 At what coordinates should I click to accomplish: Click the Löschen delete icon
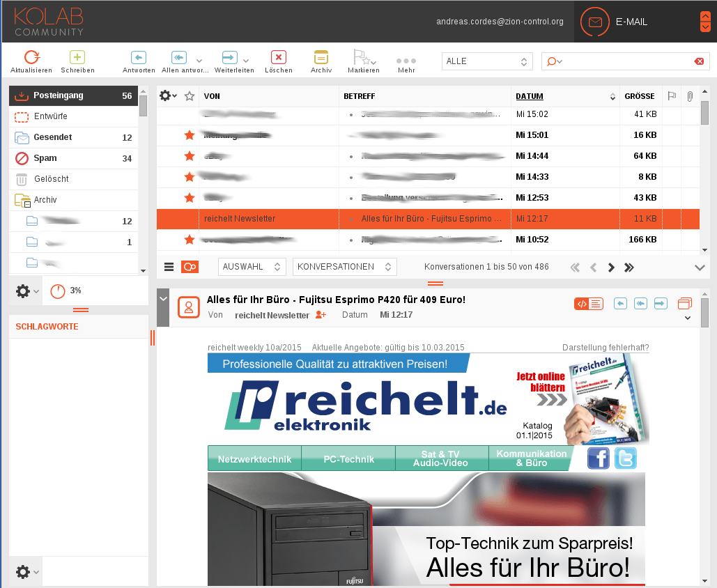pyautogui.click(x=279, y=56)
